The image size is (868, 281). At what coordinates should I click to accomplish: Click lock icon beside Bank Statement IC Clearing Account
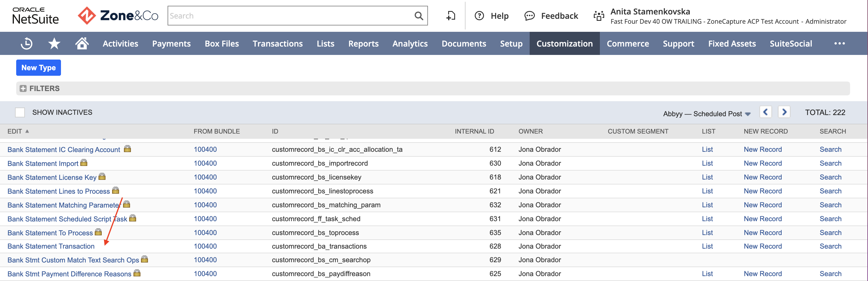pos(127,149)
